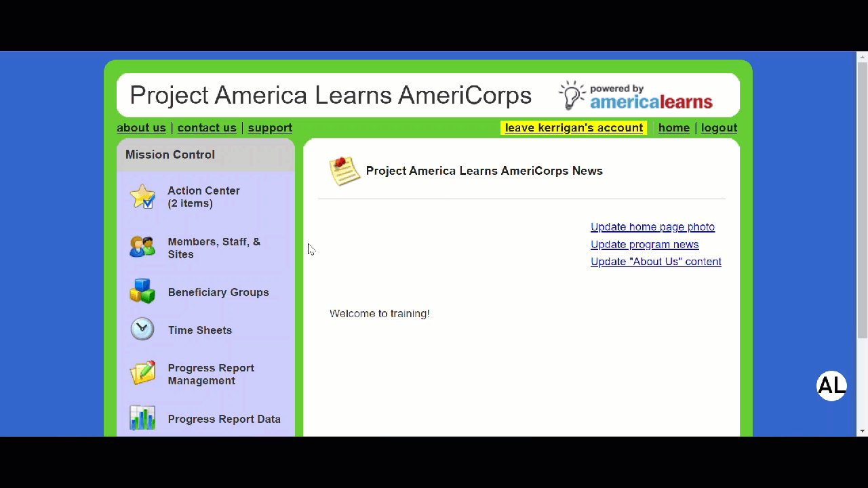Click the Action Center star icon
868x488 pixels.
[x=142, y=197]
